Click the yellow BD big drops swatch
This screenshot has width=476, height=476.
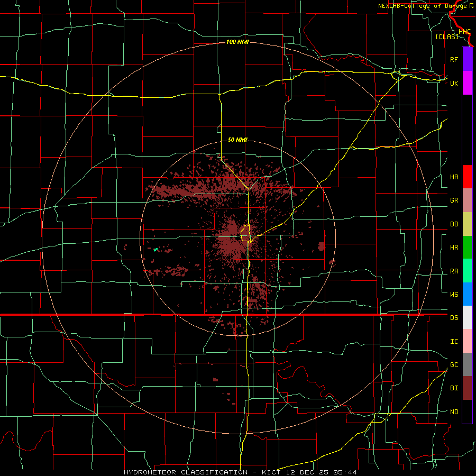[x=467, y=224]
